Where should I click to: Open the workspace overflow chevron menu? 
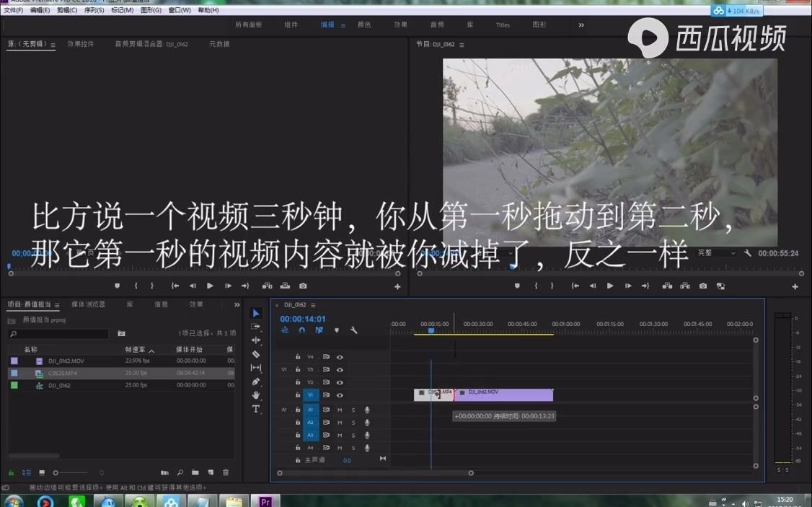point(581,24)
